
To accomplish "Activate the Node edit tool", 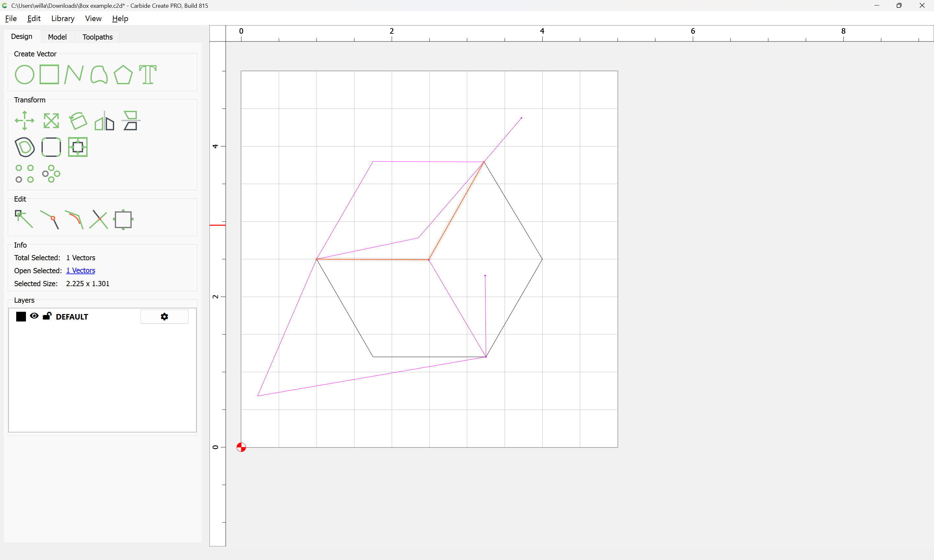I will 24,219.
